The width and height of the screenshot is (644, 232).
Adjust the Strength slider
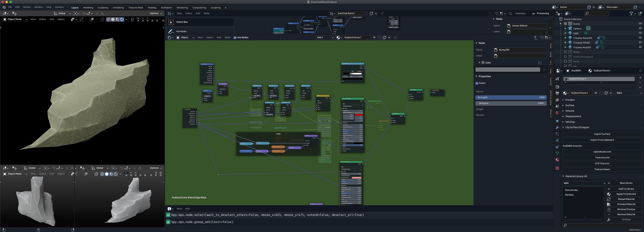(x=511, y=98)
